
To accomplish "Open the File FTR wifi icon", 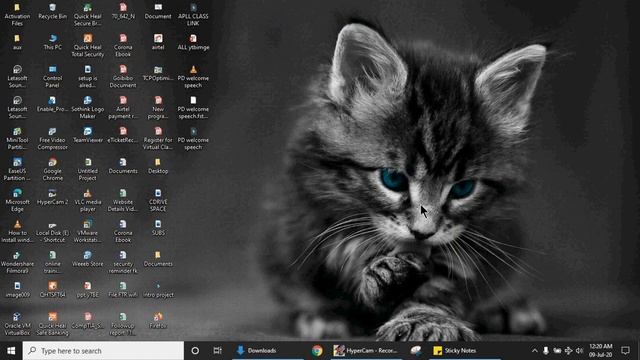I will pos(123,290).
